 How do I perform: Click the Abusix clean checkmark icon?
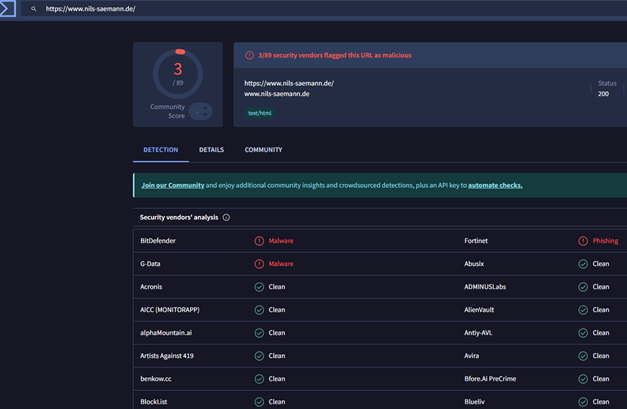tap(583, 264)
